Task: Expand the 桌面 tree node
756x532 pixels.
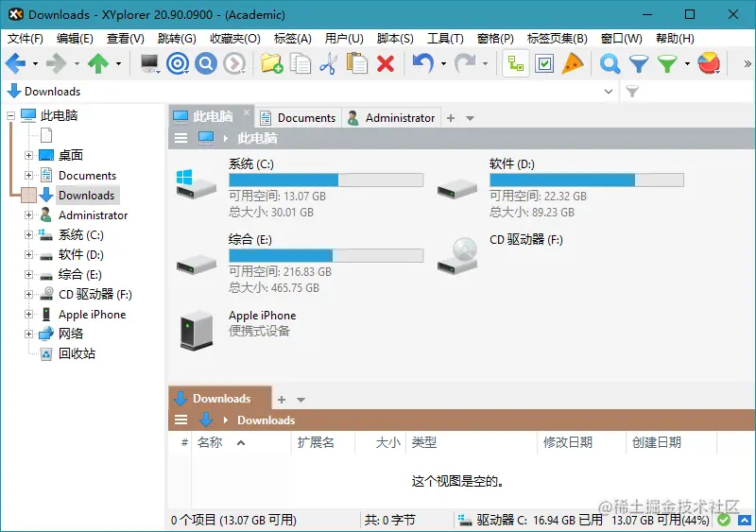Action: click(x=28, y=155)
